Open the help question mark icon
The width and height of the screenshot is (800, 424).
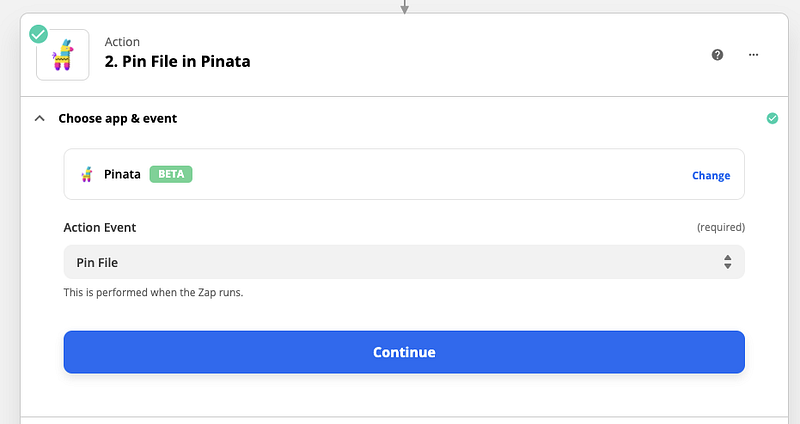point(717,55)
